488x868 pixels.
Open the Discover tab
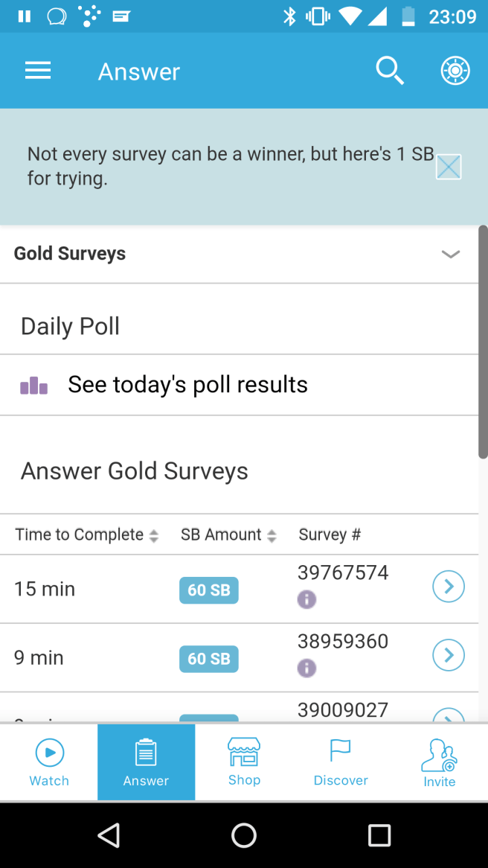point(341,762)
